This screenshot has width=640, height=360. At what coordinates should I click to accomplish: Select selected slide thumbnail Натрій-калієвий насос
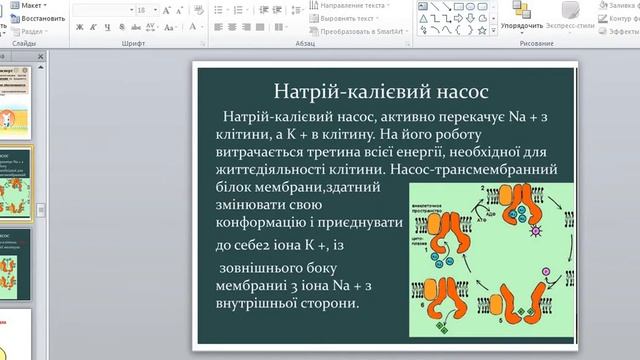coord(15,184)
